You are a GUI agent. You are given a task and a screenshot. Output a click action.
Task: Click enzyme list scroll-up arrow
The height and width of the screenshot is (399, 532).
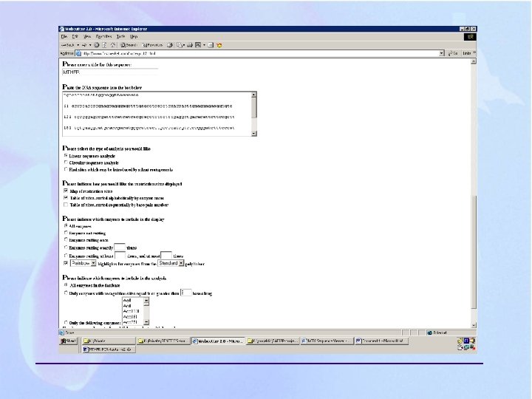click(x=146, y=300)
